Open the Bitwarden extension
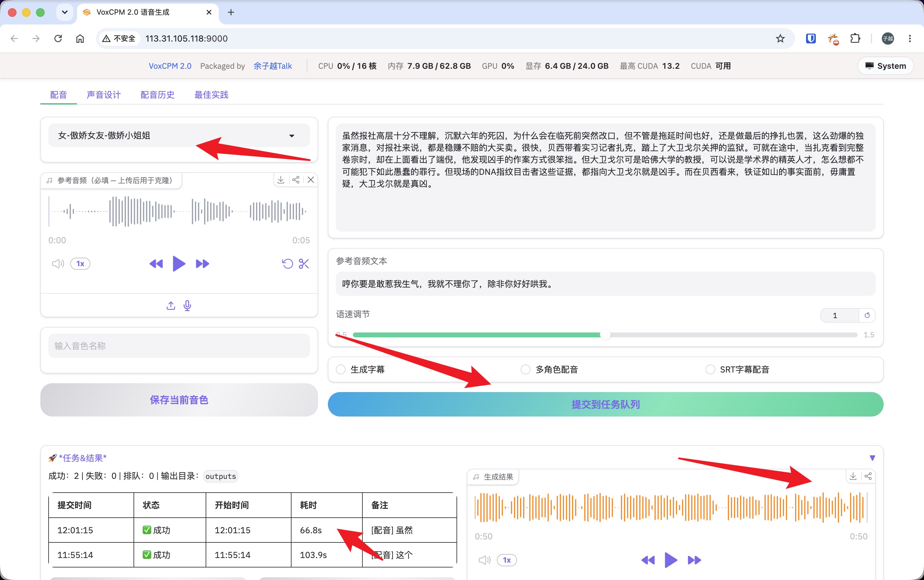The width and height of the screenshot is (924, 580). tap(811, 39)
